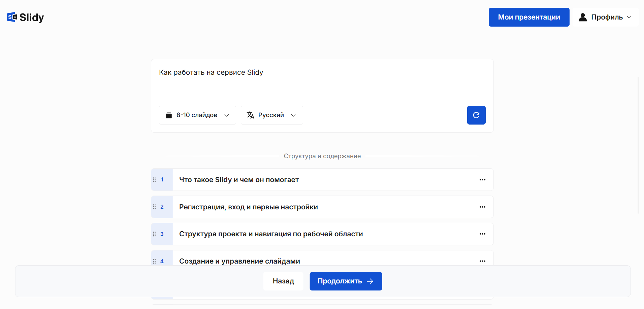Open the Профиль dropdown menu
644x309 pixels.
(605, 17)
